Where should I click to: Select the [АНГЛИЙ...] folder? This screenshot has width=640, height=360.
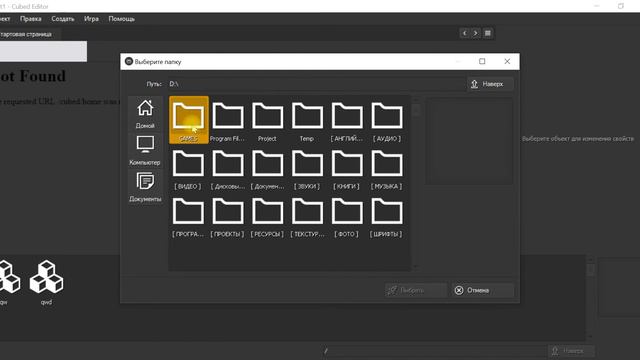(x=347, y=120)
